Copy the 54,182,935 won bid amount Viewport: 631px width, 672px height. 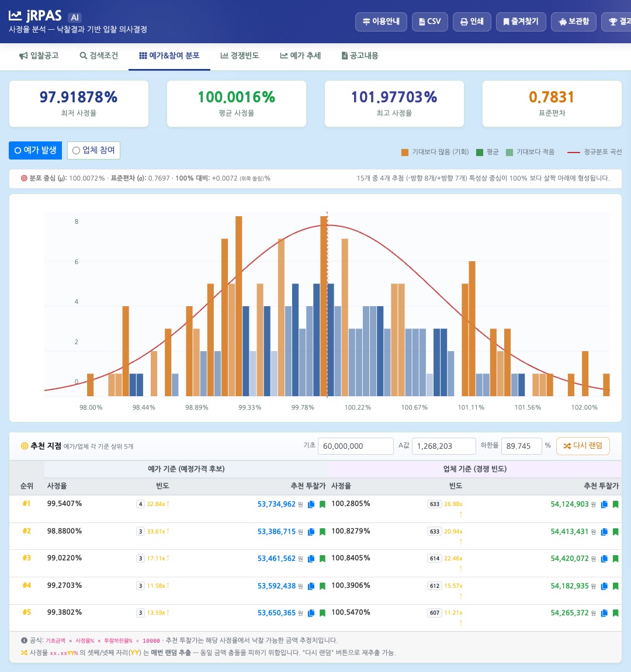pos(605,586)
